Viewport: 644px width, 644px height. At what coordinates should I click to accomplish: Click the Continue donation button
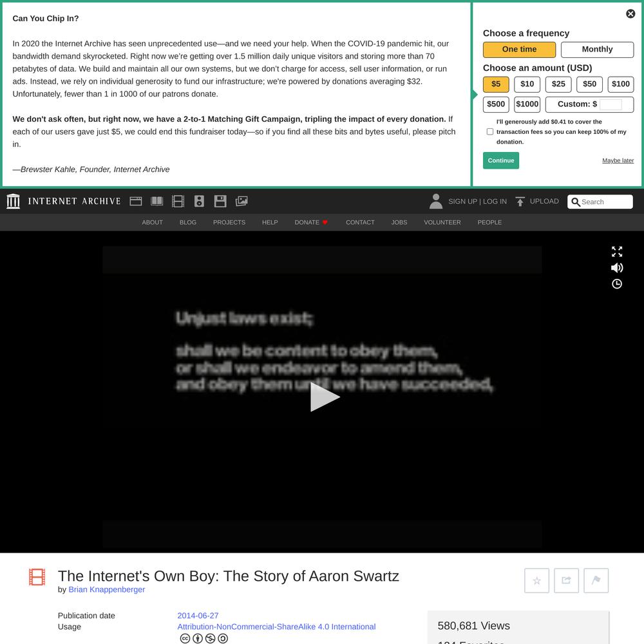coord(501,160)
